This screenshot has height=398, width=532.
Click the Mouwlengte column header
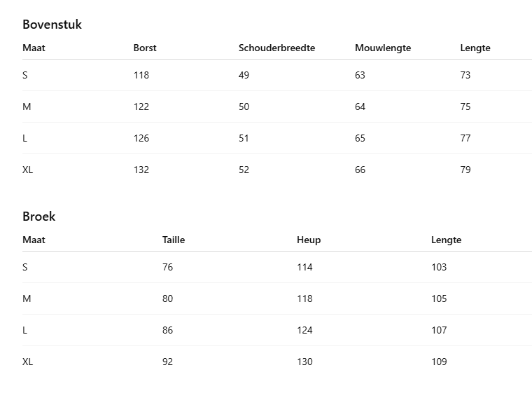pyautogui.click(x=382, y=48)
